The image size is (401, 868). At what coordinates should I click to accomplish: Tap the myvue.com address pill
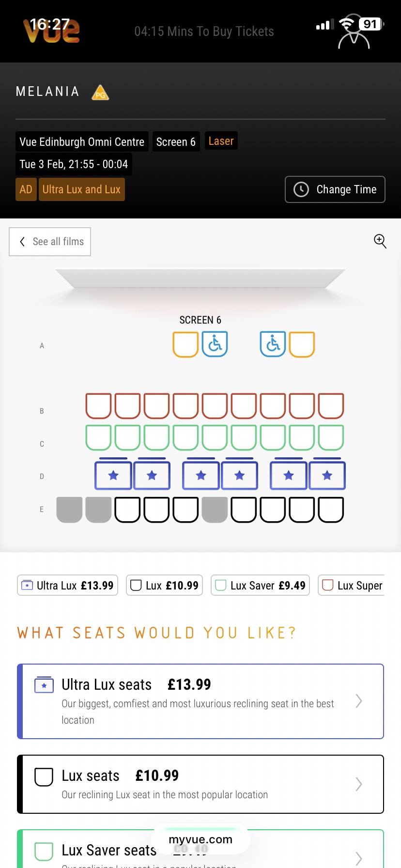(200, 839)
